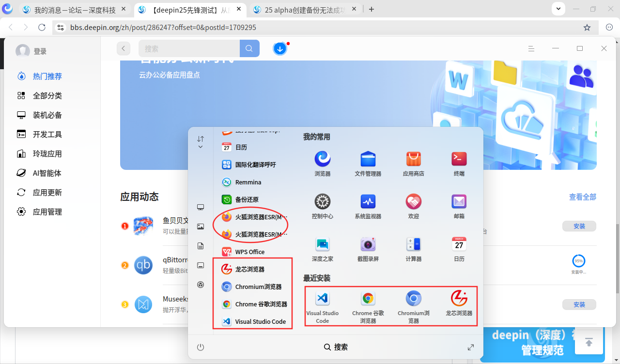Launch the 终端 terminal app
The image size is (620, 364).
point(459,159)
